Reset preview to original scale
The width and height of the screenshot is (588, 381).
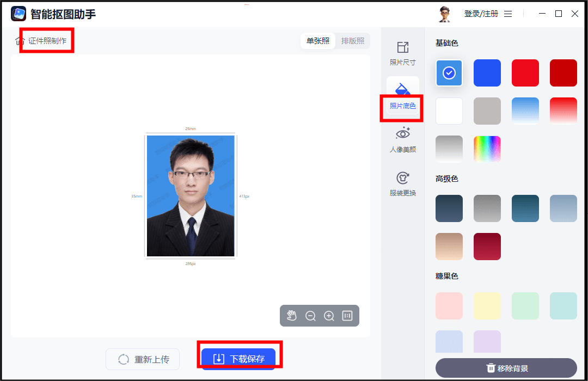(347, 316)
